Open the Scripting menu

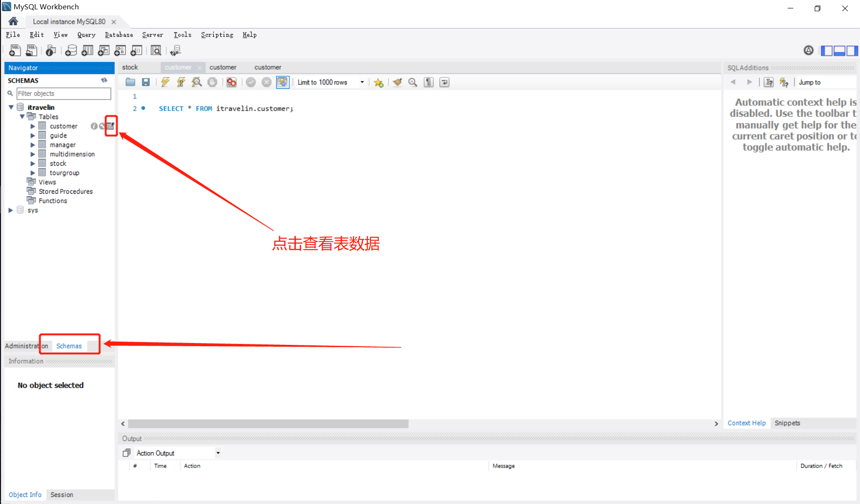pyautogui.click(x=217, y=35)
